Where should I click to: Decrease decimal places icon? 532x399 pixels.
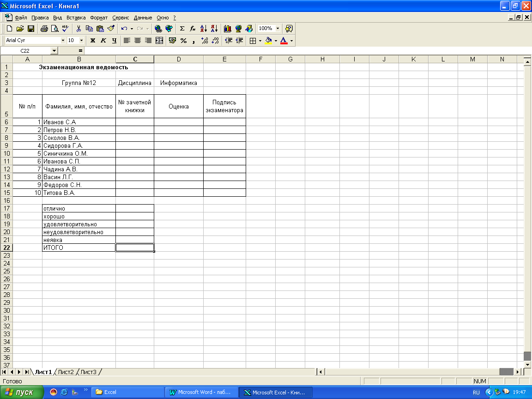click(x=215, y=41)
